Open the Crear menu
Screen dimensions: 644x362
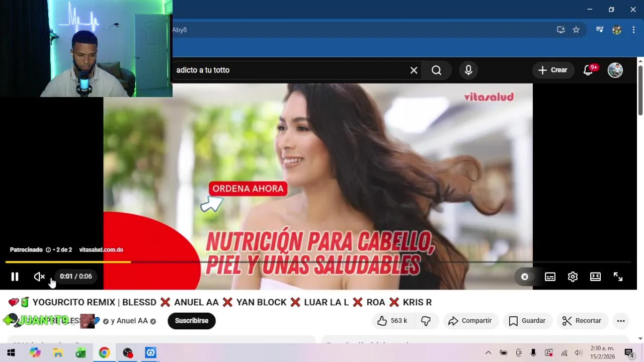pyautogui.click(x=553, y=70)
